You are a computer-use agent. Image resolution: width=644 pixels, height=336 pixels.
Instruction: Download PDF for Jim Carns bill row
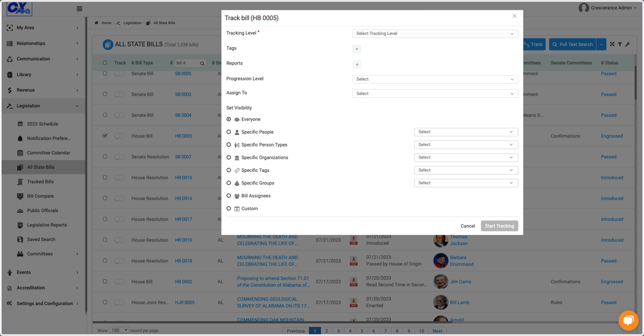tap(354, 281)
